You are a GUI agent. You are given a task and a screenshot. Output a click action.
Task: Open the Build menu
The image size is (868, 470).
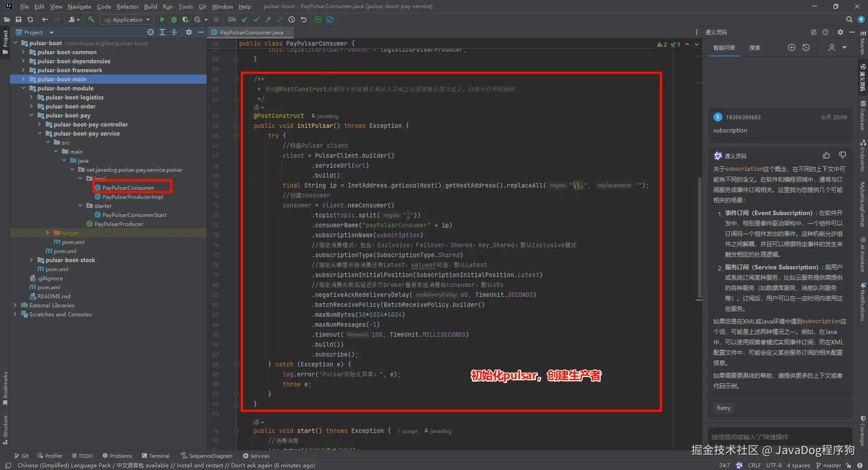151,6
